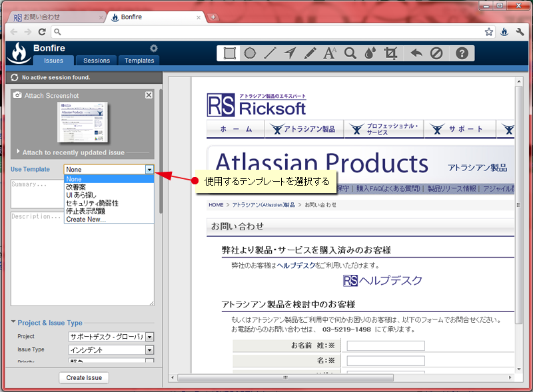The height and width of the screenshot is (392, 533).
Task: Select the rectangle drawing tool
Action: coord(229,53)
